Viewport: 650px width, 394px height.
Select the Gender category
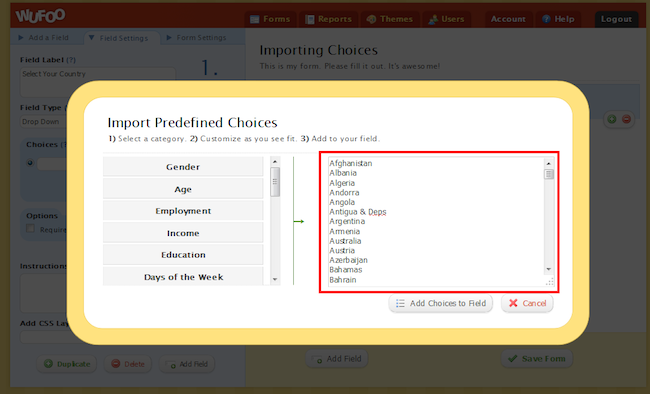(183, 167)
